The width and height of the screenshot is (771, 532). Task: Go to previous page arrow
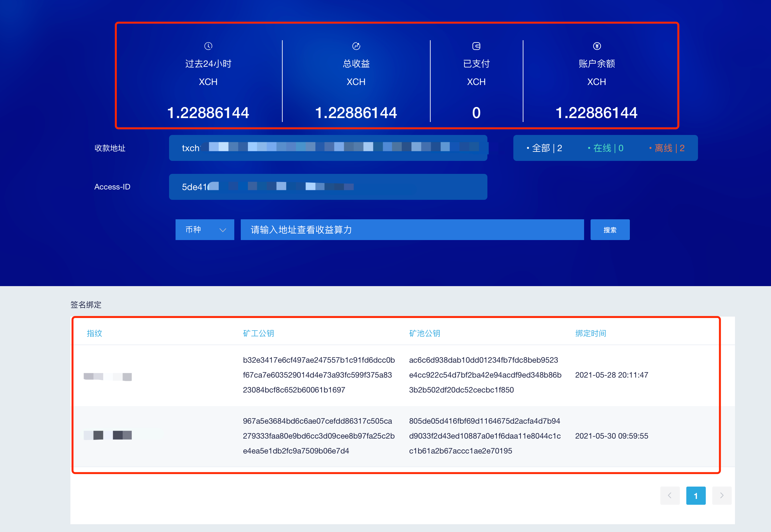pyautogui.click(x=670, y=495)
